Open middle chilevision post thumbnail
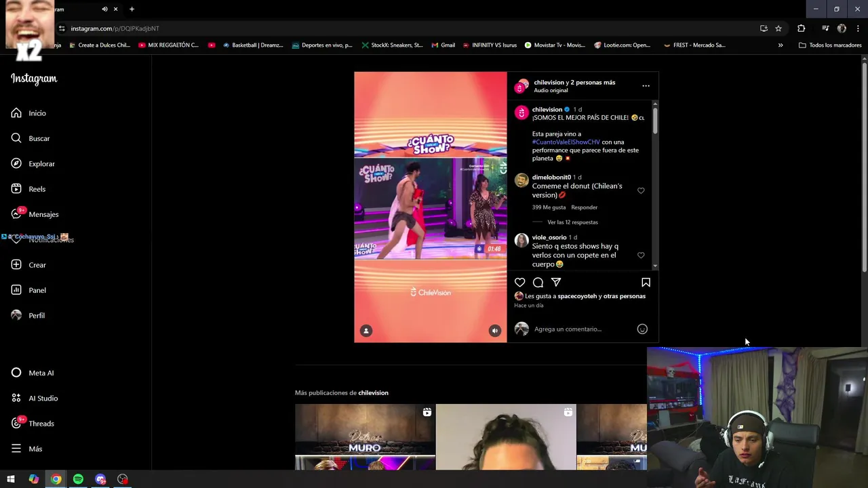 click(506, 437)
